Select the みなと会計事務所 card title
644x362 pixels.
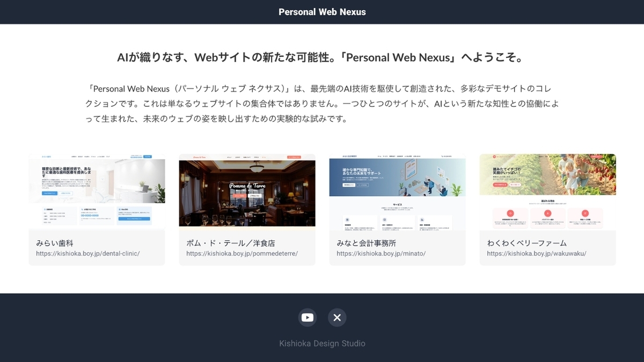367,243
